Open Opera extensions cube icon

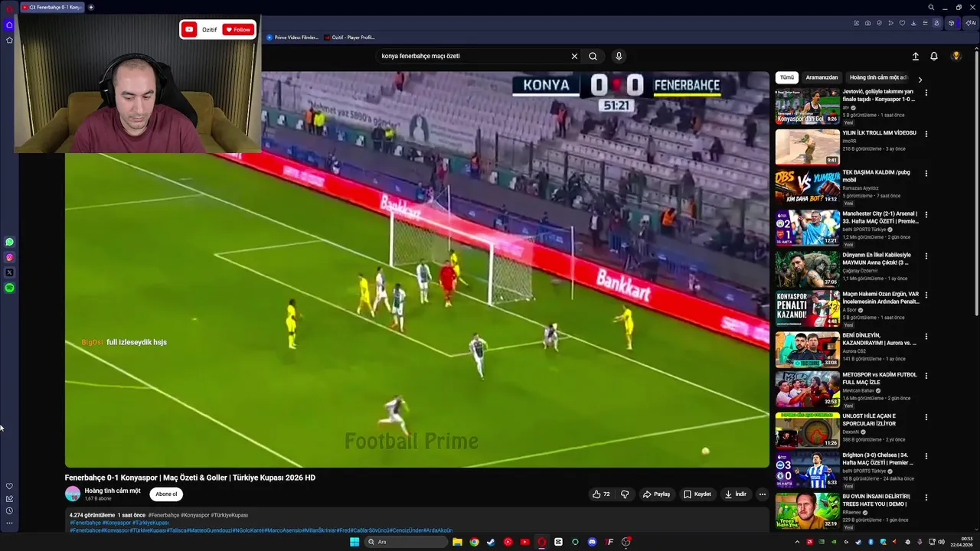(x=952, y=23)
